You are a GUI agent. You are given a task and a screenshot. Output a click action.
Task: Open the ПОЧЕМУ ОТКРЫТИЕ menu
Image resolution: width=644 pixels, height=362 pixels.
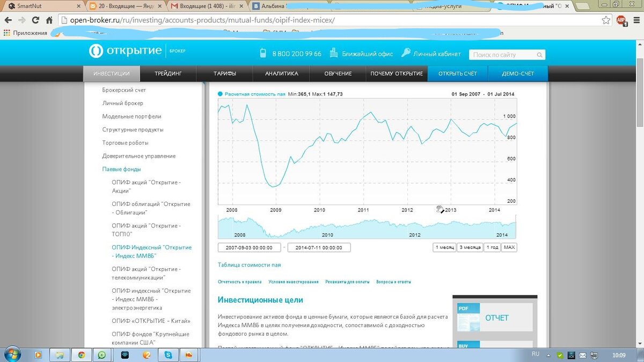pyautogui.click(x=397, y=73)
